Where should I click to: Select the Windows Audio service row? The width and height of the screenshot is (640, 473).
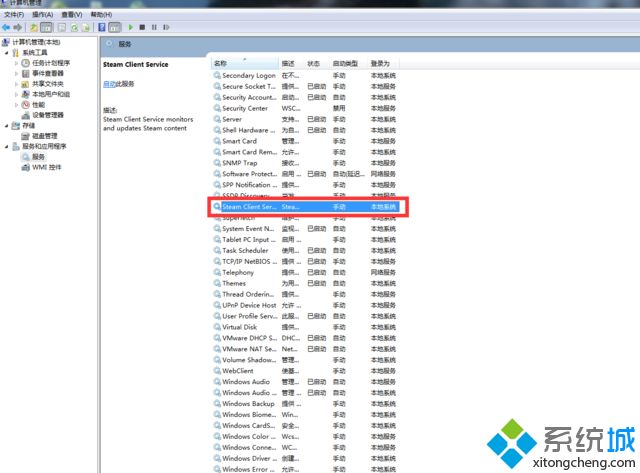(304, 382)
